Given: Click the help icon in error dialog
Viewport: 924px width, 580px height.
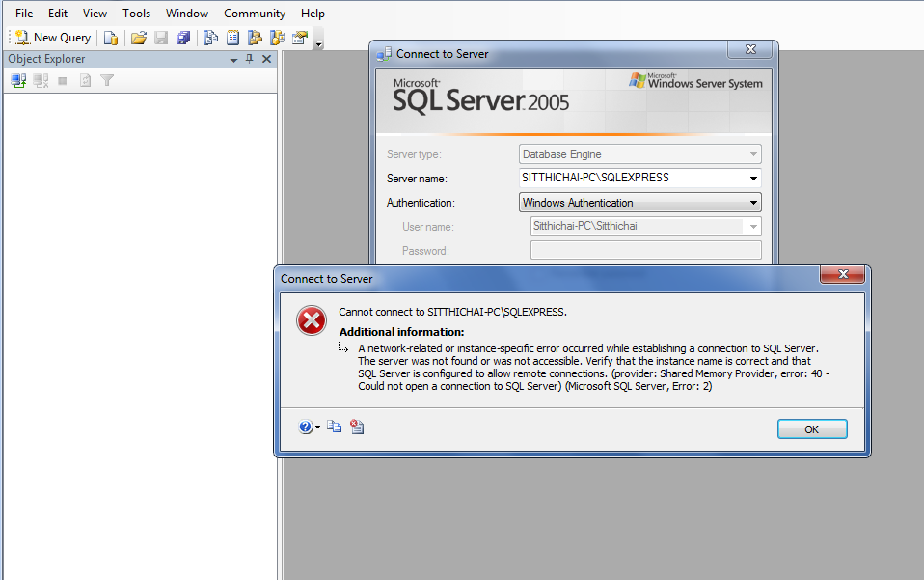Looking at the screenshot, I should tap(306, 428).
